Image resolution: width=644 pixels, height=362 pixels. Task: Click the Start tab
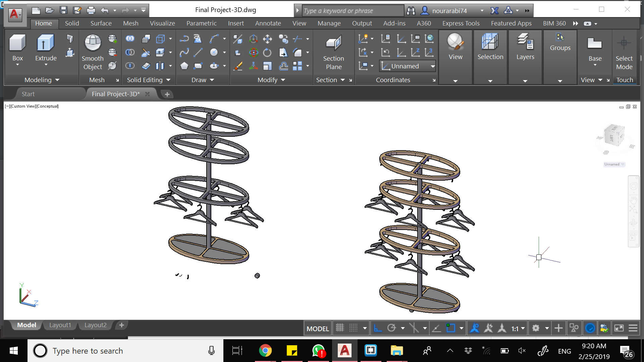[28, 94]
